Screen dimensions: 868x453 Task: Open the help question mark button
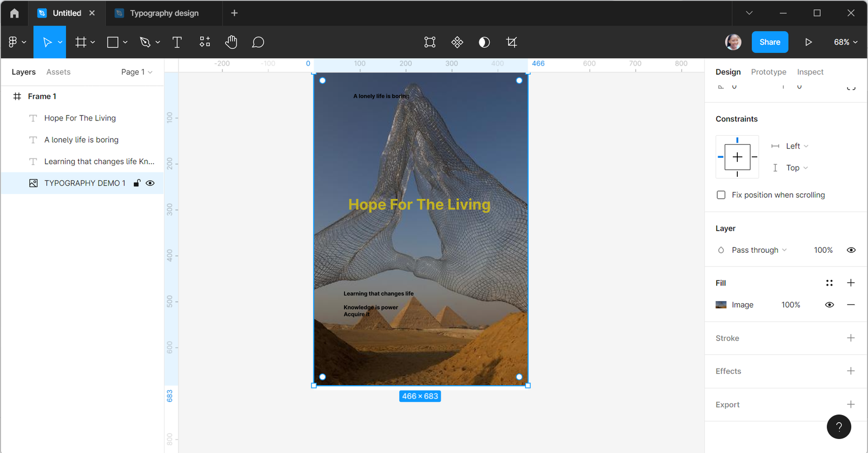pyautogui.click(x=839, y=427)
